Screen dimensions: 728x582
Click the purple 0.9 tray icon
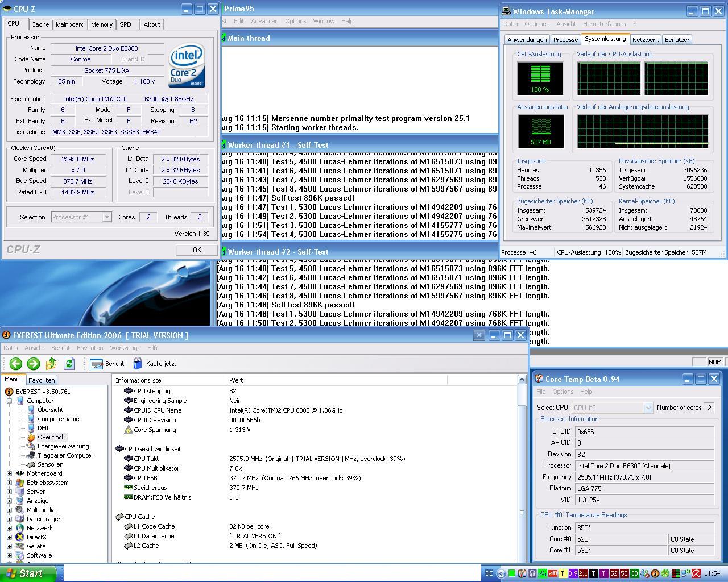point(573,573)
